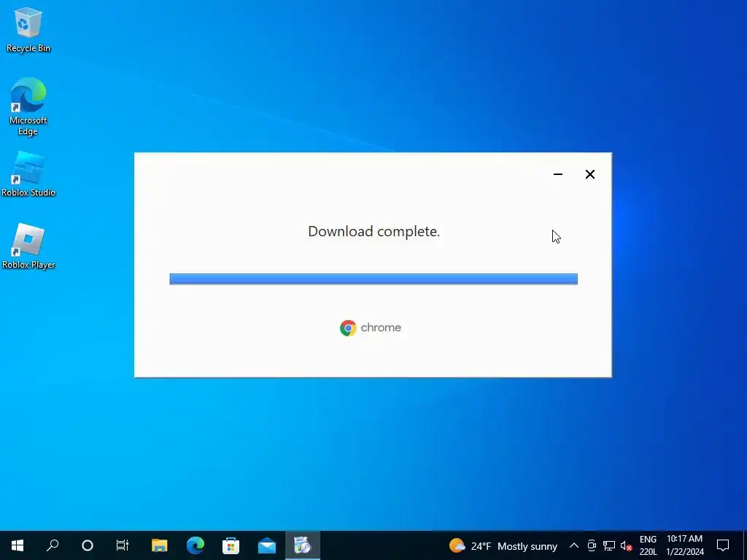Expand hidden system tray icons chevron

coord(574,545)
